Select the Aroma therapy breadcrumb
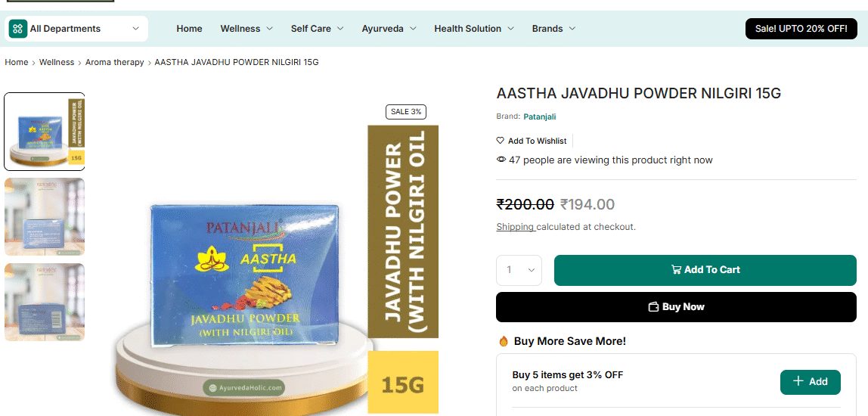 tap(115, 62)
